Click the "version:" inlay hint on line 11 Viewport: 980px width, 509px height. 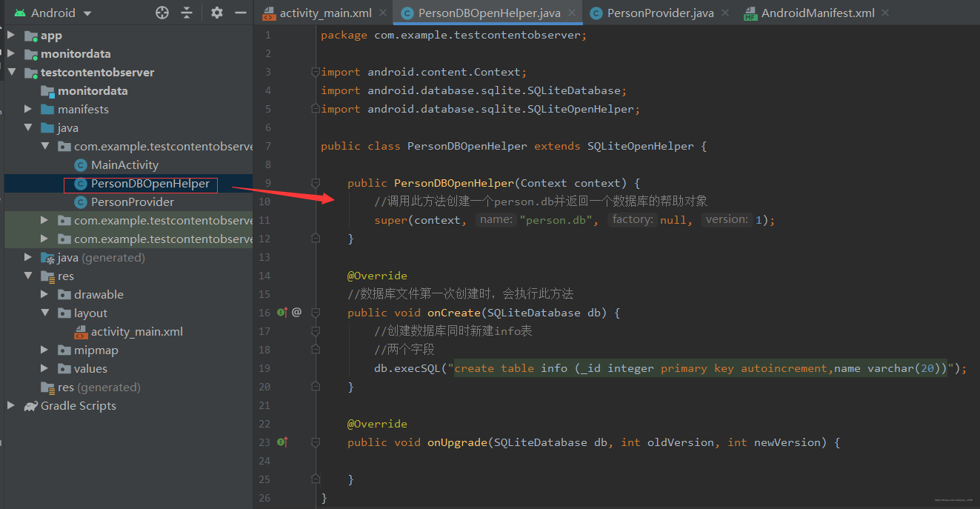[x=727, y=219]
